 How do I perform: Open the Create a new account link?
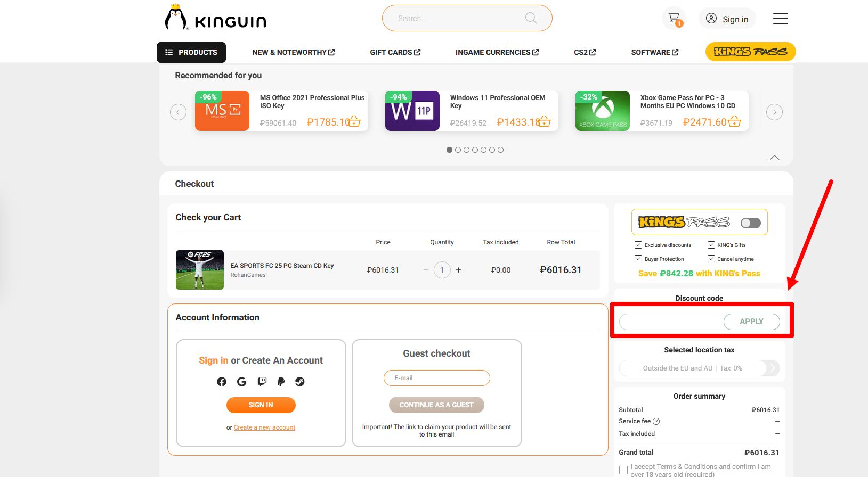(x=264, y=427)
